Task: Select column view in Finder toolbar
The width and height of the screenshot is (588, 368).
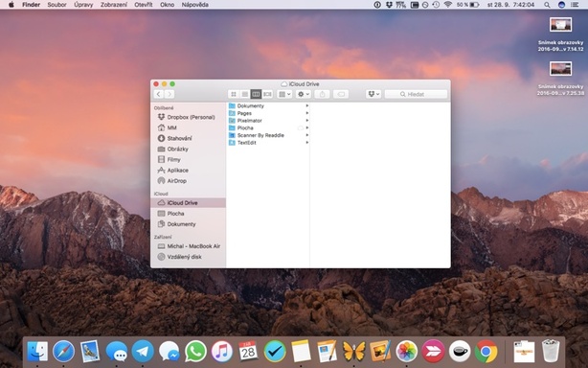Action: 256,94
